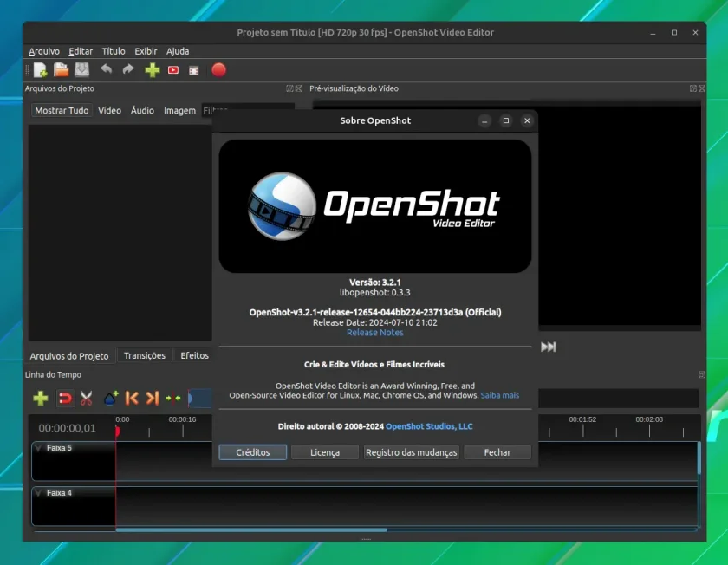Screen dimensions: 728x565
Task: Close the Arquivos do Projeto panel
Action: coord(298,88)
